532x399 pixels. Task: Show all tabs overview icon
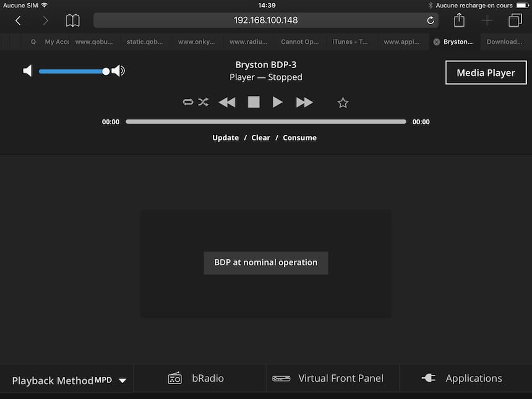coord(515,20)
